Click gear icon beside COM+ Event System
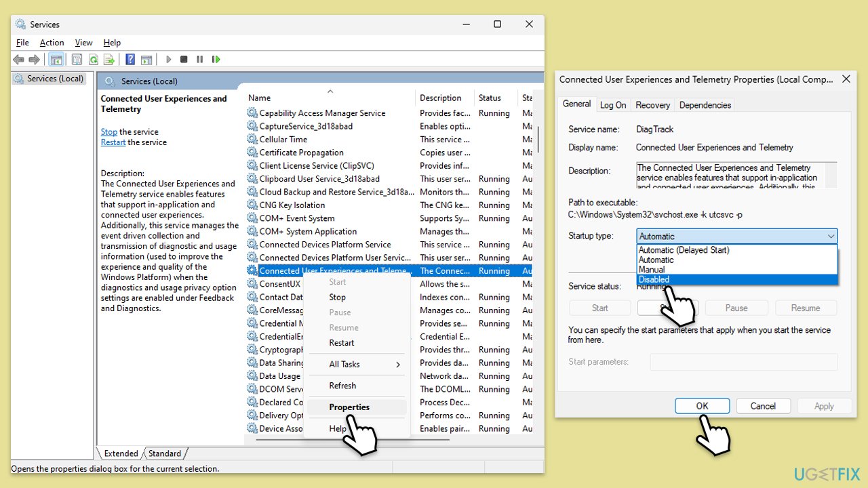Screen dimensions: 868x488 point(252,218)
